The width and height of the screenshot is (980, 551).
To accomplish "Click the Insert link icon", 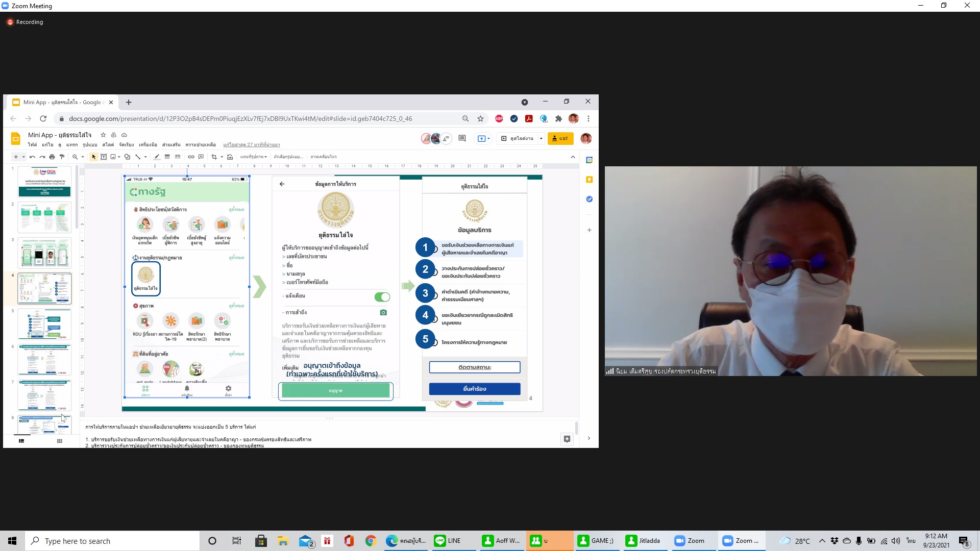I will click(x=191, y=157).
